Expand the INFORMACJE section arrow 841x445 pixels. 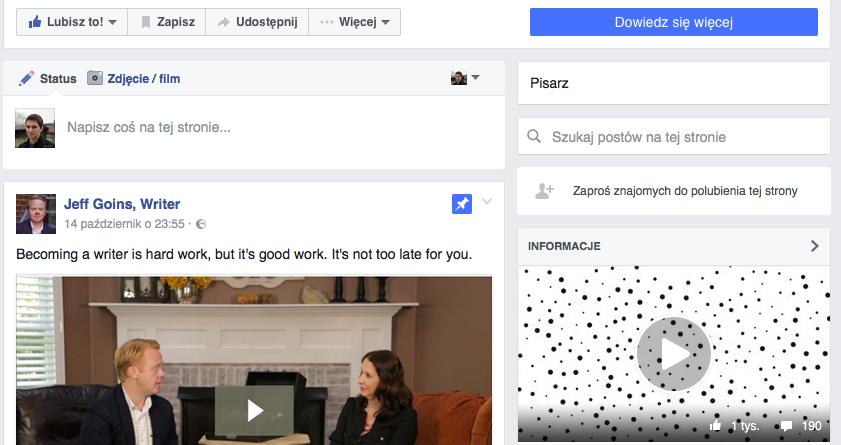point(815,246)
